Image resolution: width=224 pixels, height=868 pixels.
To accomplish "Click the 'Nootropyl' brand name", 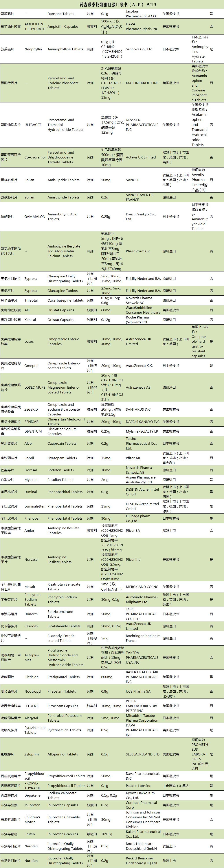I will [x=32, y=691].
